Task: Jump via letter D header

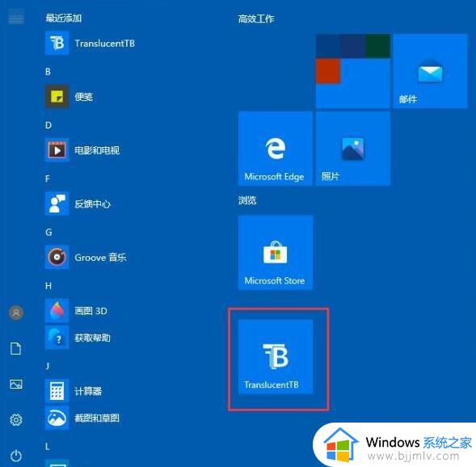Action: point(48,125)
